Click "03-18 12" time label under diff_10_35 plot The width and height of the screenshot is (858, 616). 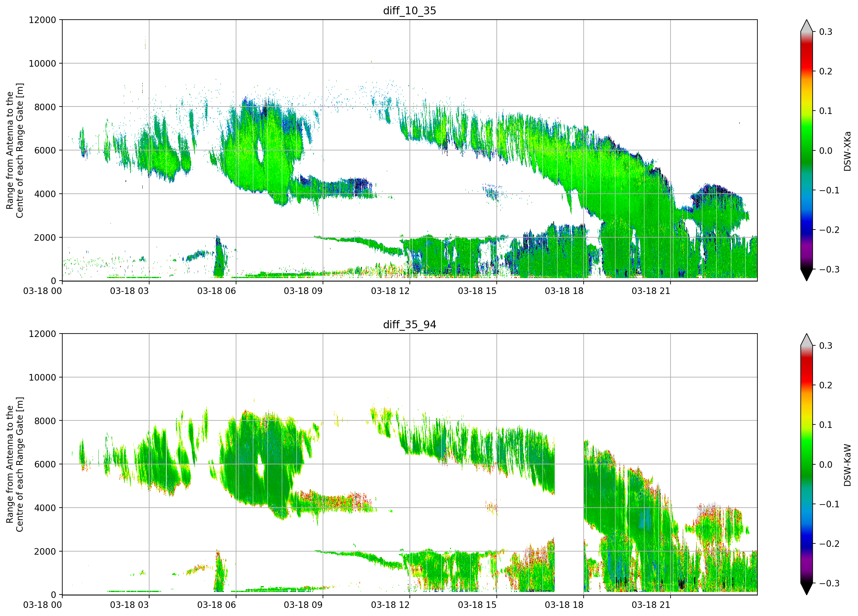[x=390, y=291]
